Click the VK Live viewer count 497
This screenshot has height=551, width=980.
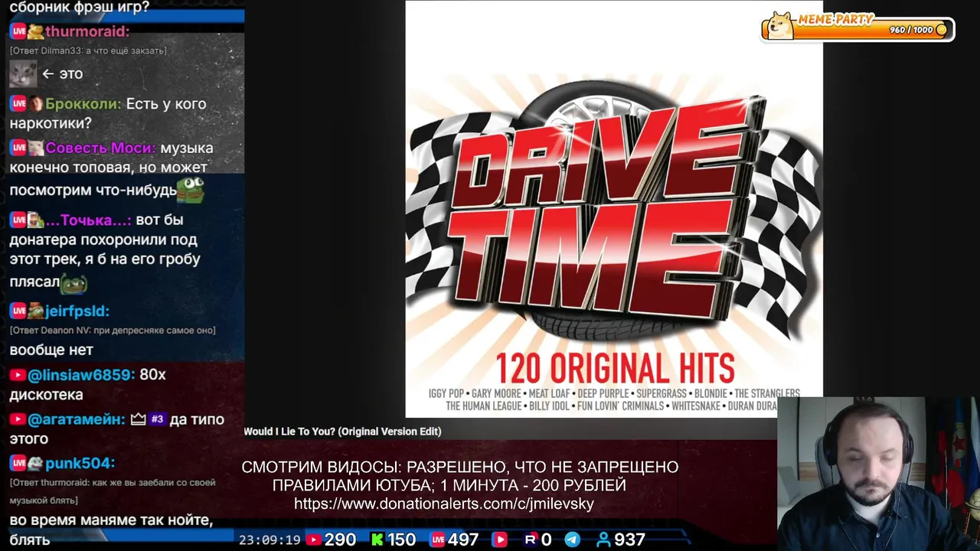(463, 540)
